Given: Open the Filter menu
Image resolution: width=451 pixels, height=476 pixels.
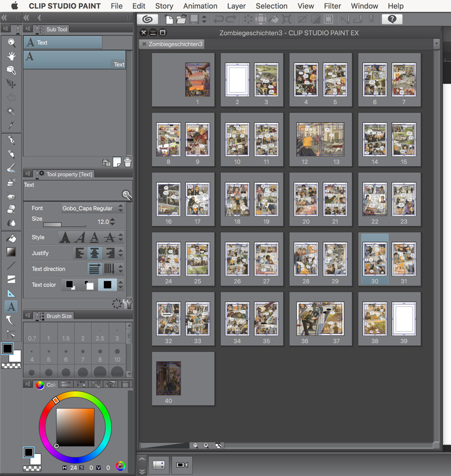Looking at the screenshot, I should [x=332, y=6].
